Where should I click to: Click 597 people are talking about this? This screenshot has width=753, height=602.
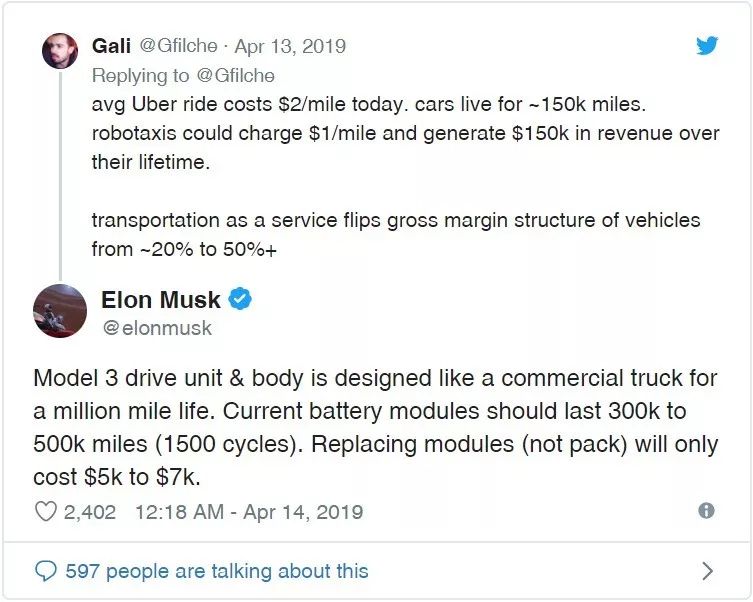coord(217,571)
